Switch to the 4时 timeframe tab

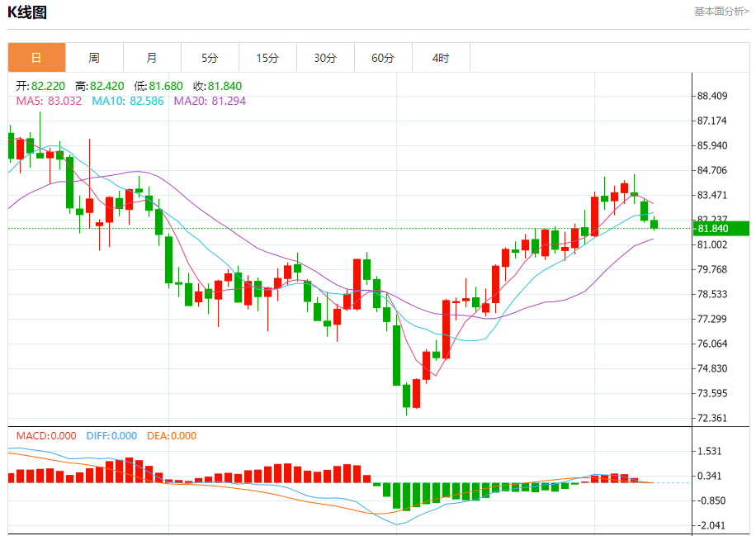[441, 58]
